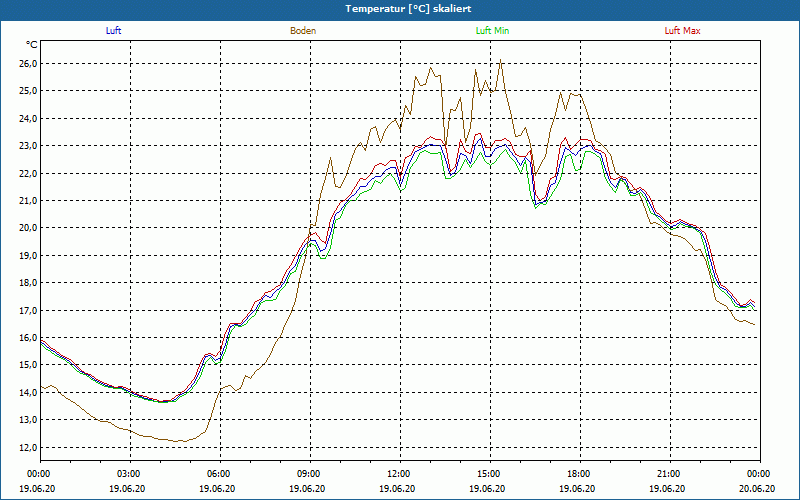Click the 23,0 y-axis value
The height and width of the screenshot is (500, 800).
click(29, 146)
